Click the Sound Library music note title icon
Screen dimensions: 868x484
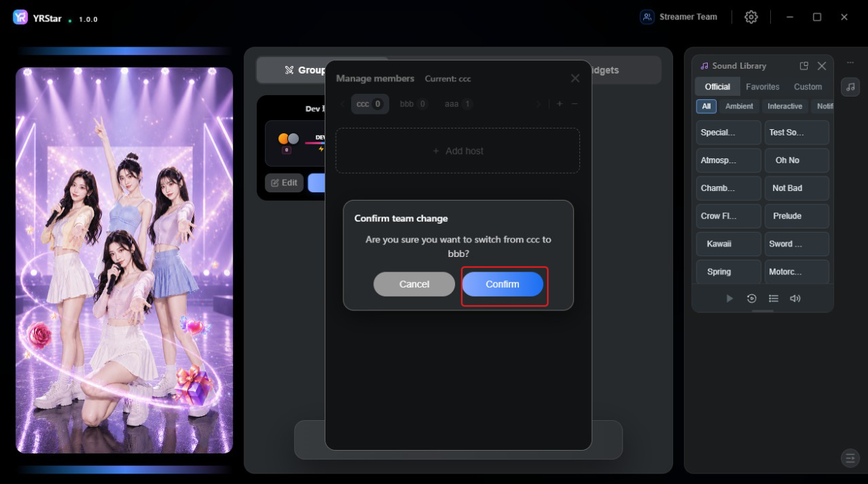click(705, 66)
